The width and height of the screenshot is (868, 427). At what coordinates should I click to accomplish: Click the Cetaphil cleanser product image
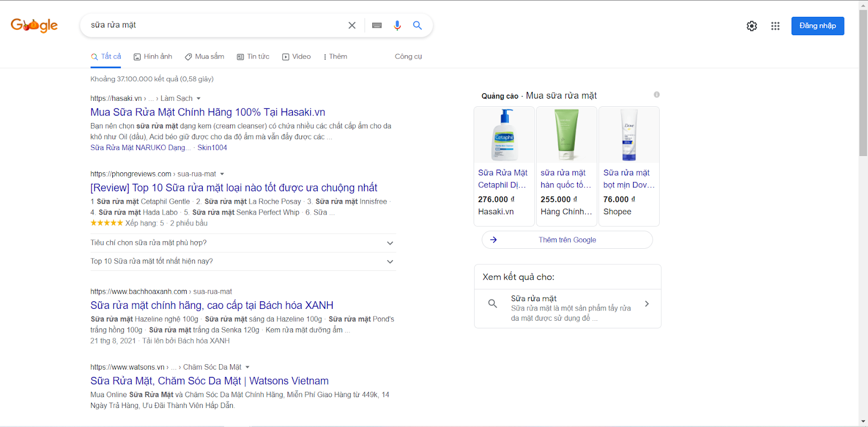[505, 135]
